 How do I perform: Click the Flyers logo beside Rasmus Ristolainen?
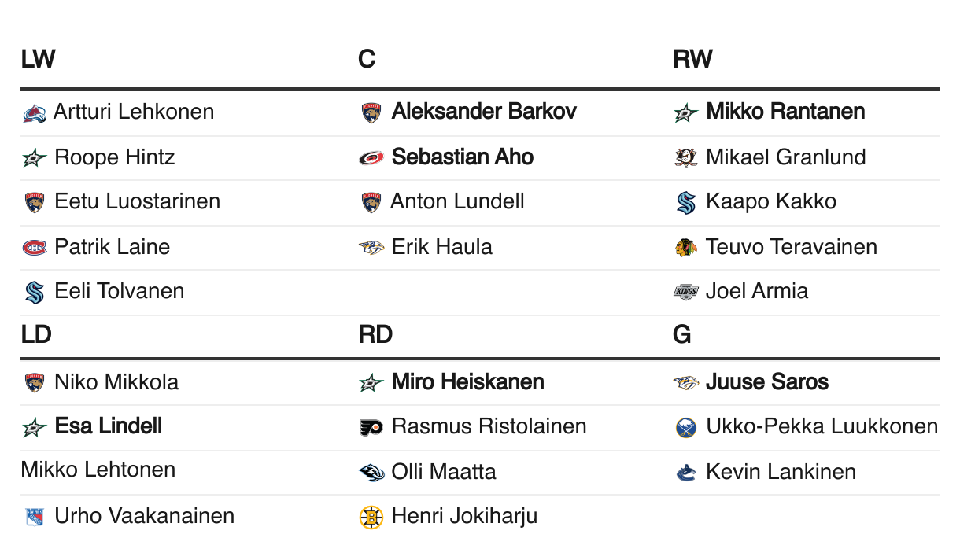coord(371,428)
